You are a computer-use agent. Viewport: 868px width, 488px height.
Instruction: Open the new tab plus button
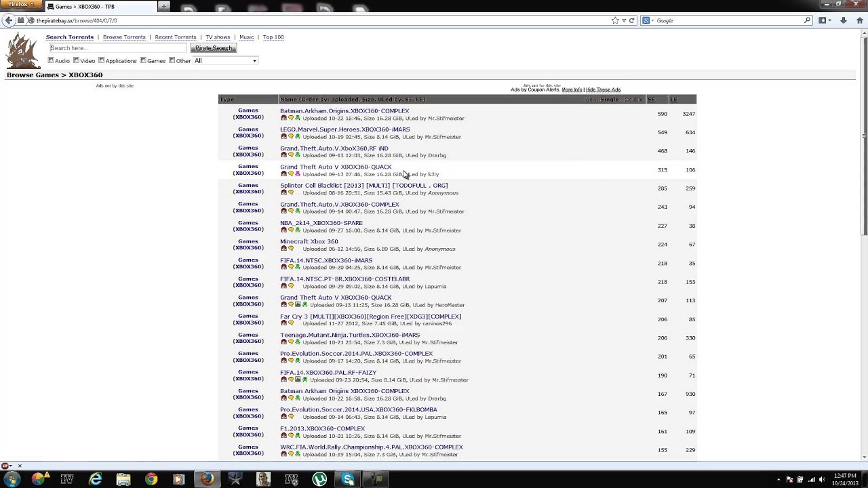(164, 6)
